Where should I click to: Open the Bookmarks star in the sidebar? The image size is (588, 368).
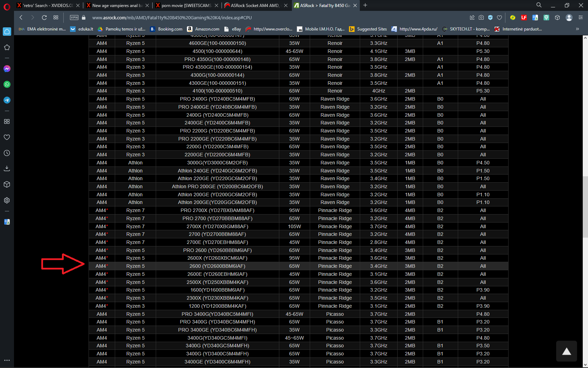(x=7, y=47)
